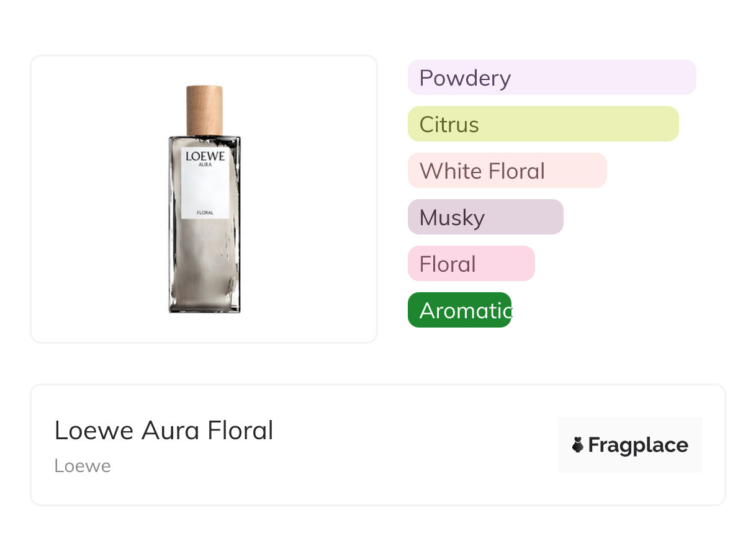Pick the Musky accord bar
The height and width of the screenshot is (536, 756).
[x=485, y=217]
